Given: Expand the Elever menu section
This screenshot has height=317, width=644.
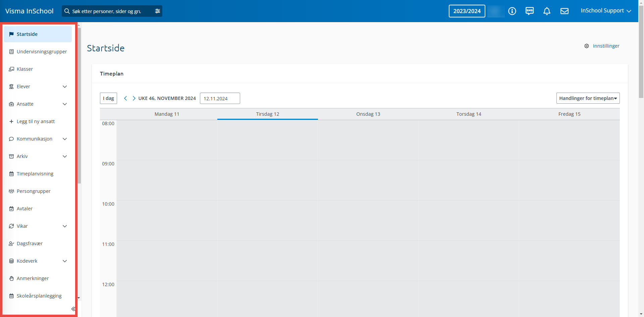Looking at the screenshot, I should click(x=65, y=87).
